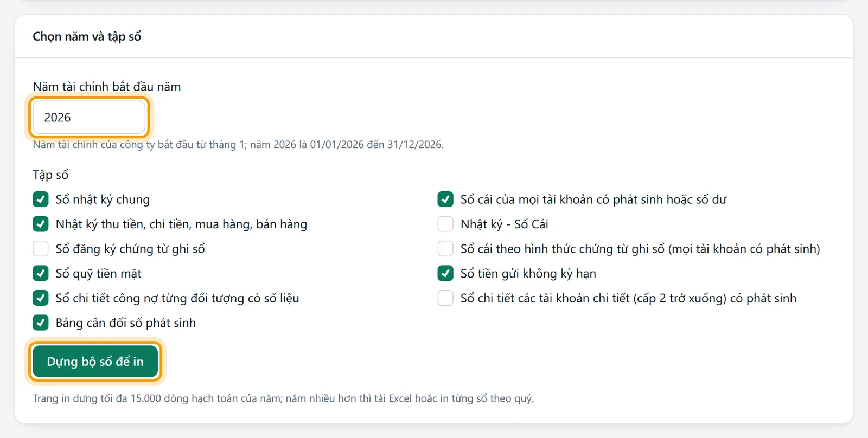
Task: Enable Sổ cái theo hình thức chứng từ ghi sổ
Action: point(445,249)
